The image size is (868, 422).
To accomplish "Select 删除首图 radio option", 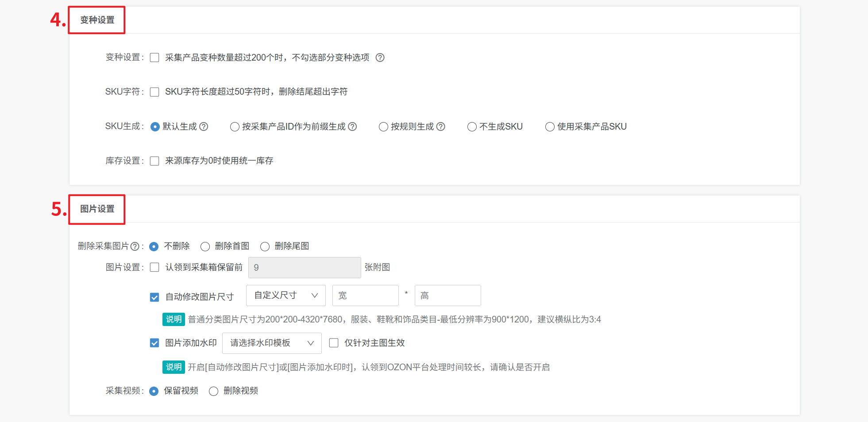I will 205,246.
